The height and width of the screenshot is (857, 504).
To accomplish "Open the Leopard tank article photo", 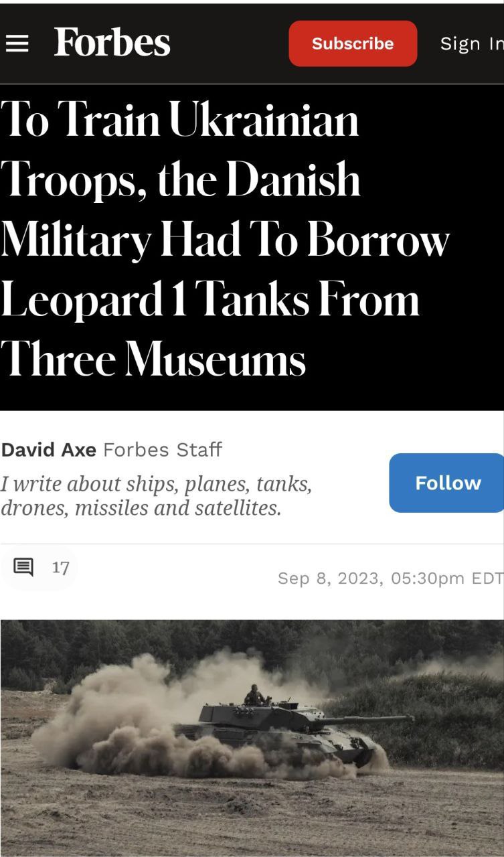I will pos(252,738).
